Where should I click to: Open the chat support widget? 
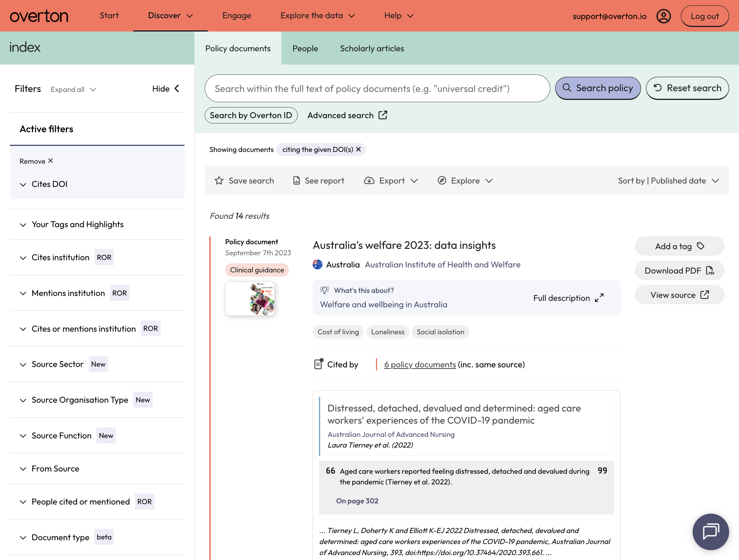tap(711, 532)
